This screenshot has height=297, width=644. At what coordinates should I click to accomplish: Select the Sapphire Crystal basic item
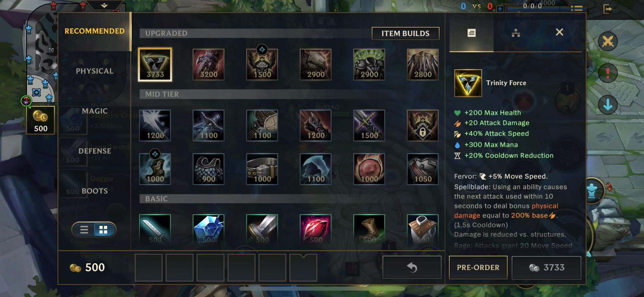coord(208,229)
